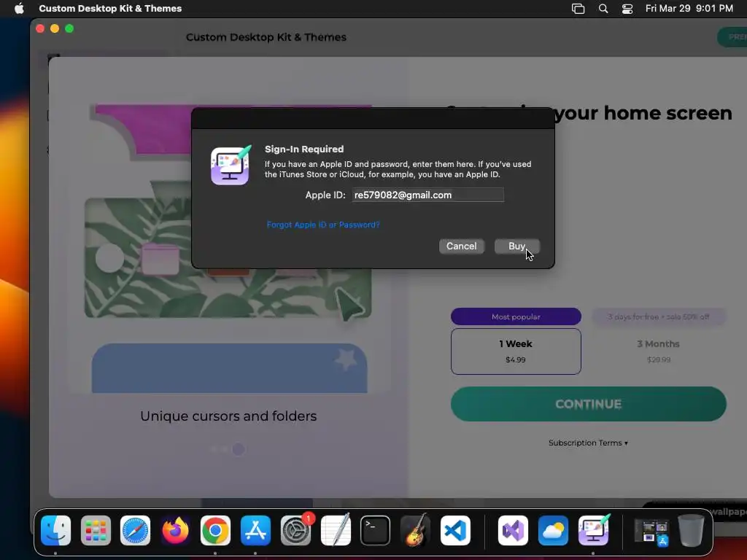Launch Terminal from the dock
This screenshot has height=560, width=747.
coord(376,530)
